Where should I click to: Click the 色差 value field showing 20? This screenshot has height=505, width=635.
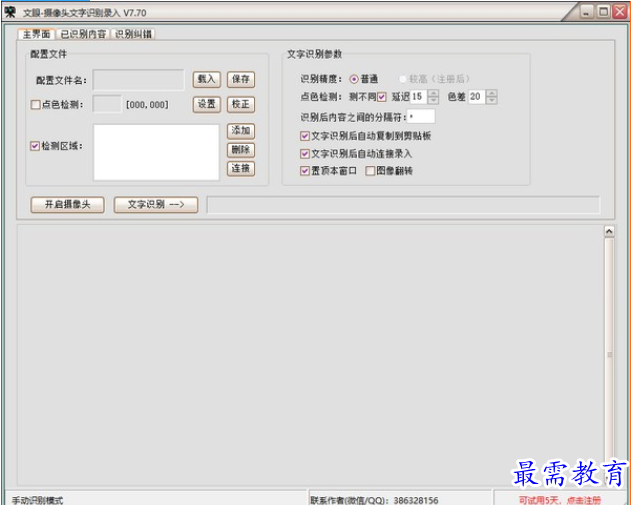(x=477, y=97)
